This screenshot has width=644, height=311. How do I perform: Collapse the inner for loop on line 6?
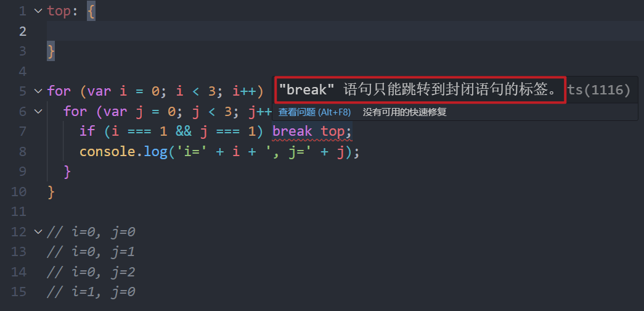(38, 111)
